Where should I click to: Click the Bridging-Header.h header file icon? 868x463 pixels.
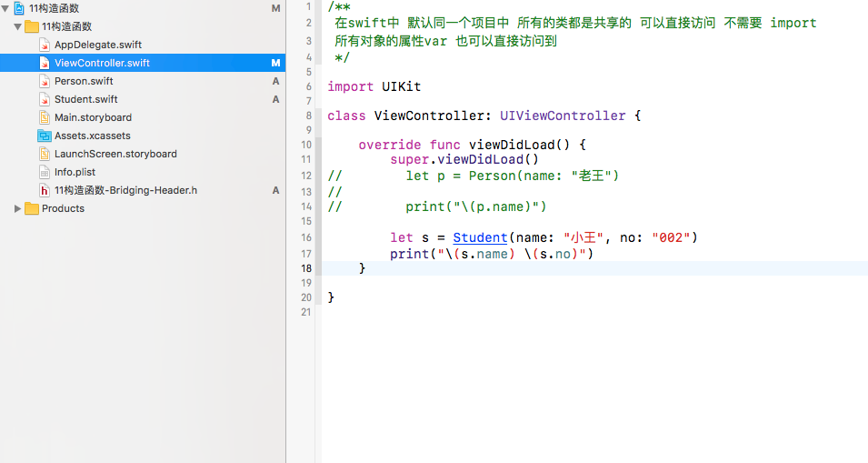(x=45, y=190)
